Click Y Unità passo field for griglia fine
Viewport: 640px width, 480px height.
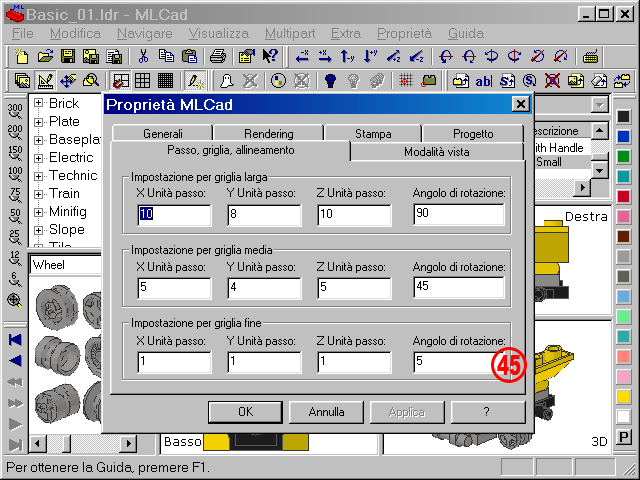pos(264,362)
